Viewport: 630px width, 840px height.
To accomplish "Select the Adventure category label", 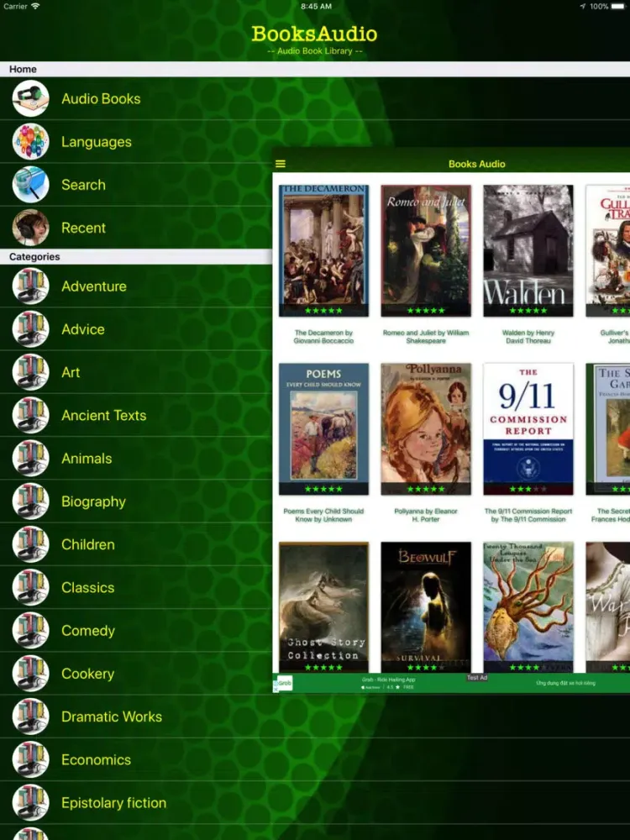I will tap(94, 286).
